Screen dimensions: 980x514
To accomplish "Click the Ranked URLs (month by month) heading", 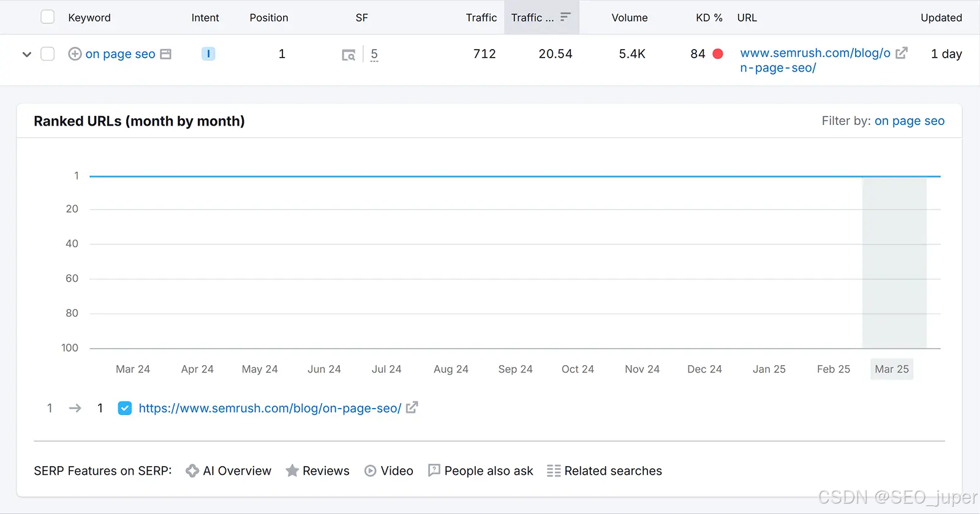I will click(x=139, y=121).
